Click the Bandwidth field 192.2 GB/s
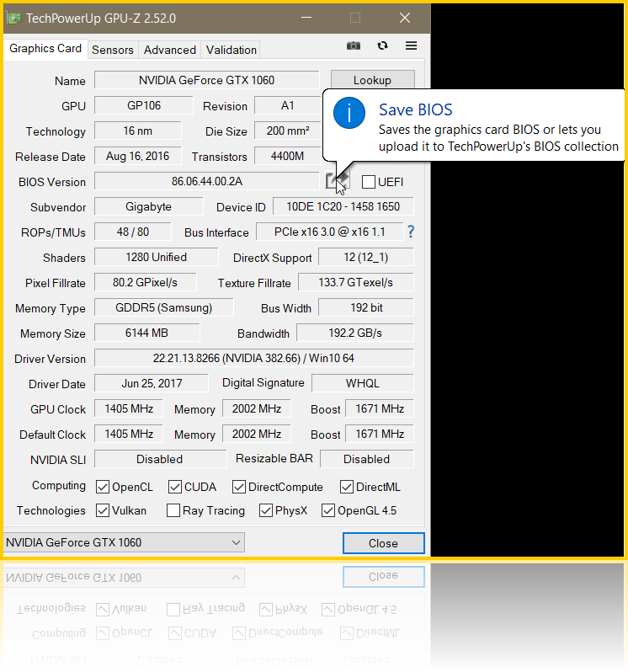The image size is (628, 672). point(355,333)
